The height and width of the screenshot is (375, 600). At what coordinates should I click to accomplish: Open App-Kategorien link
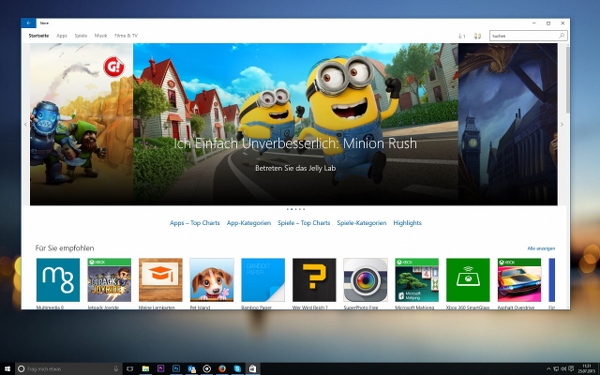click(249, 223)
